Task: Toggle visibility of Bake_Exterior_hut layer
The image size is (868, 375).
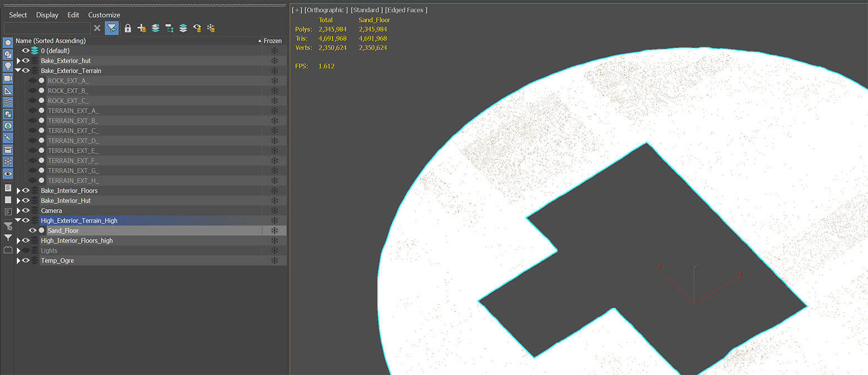Action: click(x=26, y=61)
